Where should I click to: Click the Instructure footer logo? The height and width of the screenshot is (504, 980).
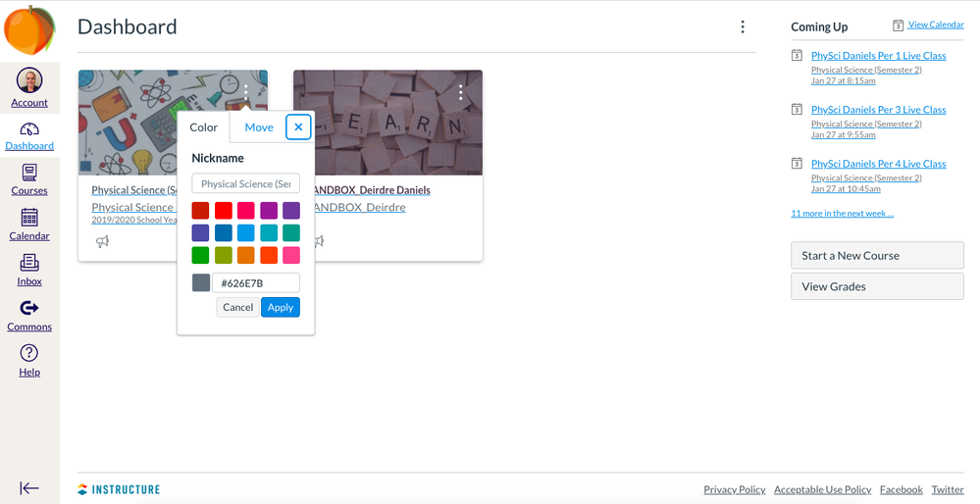[119, 489]
